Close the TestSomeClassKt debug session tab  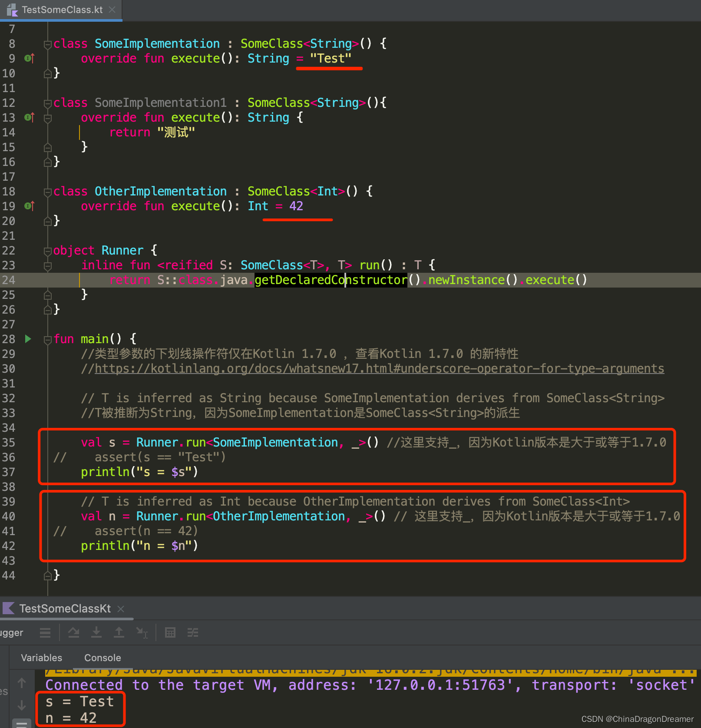[121, 609]
